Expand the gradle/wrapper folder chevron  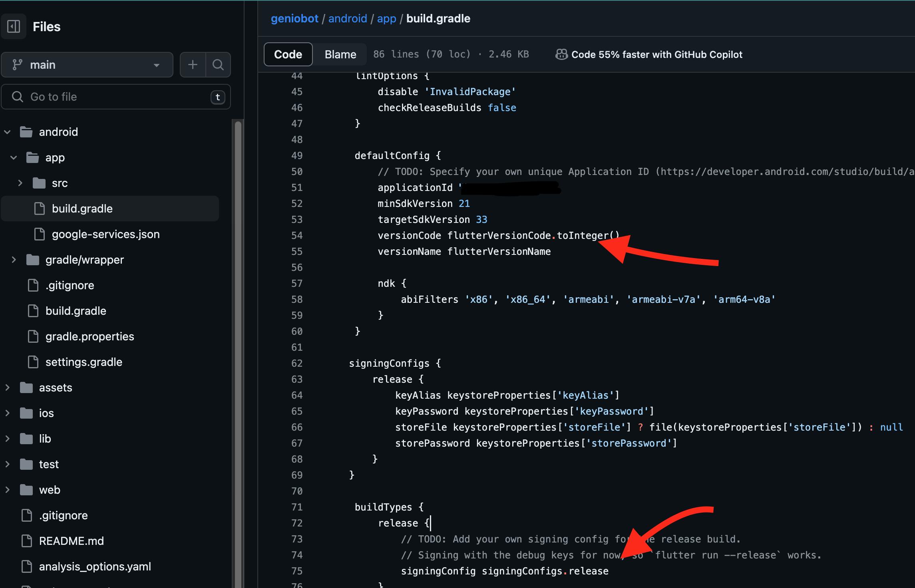pyautogui.click(x=14, y=260)
